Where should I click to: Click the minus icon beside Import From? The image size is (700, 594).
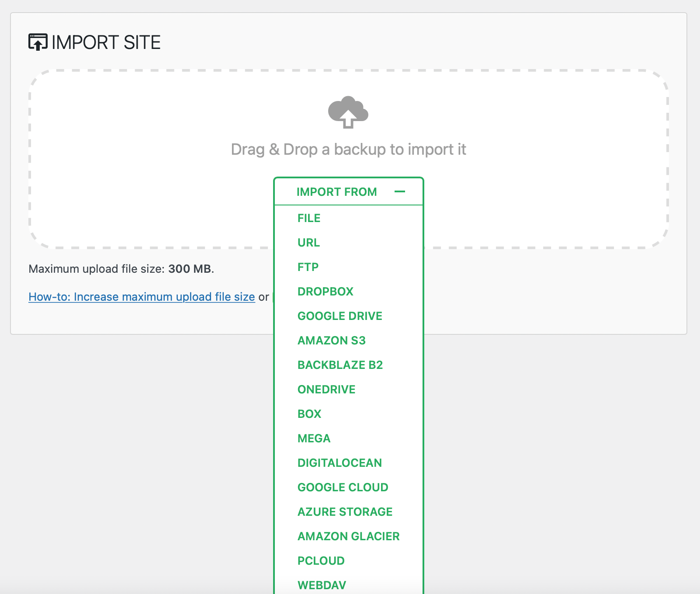400,191
